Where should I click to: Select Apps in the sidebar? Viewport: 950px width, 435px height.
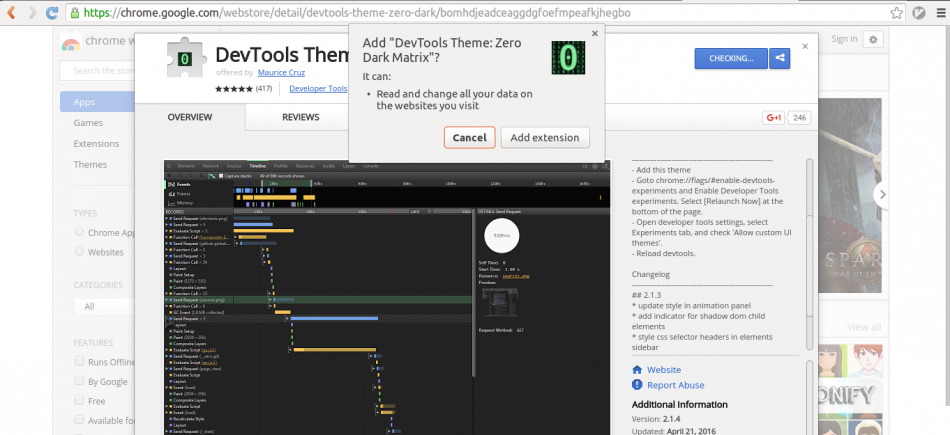[97, 102]
